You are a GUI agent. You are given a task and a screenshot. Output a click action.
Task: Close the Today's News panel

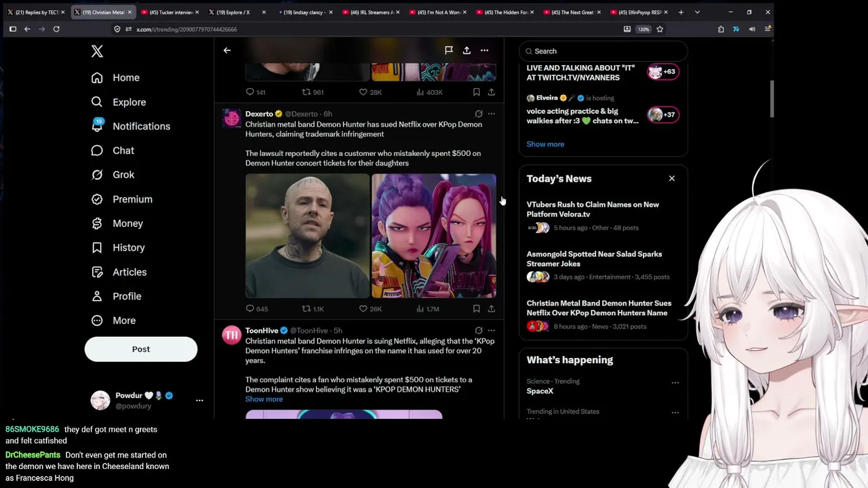click(x=672, y=179)
